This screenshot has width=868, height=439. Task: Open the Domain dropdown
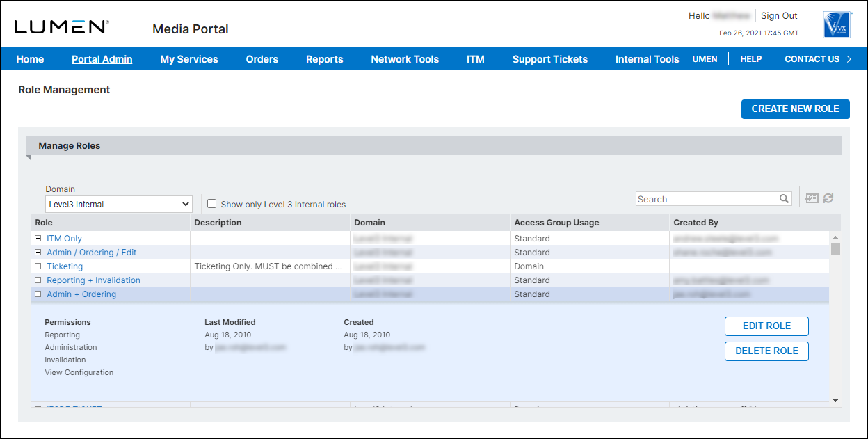click(x=119, y=204)
